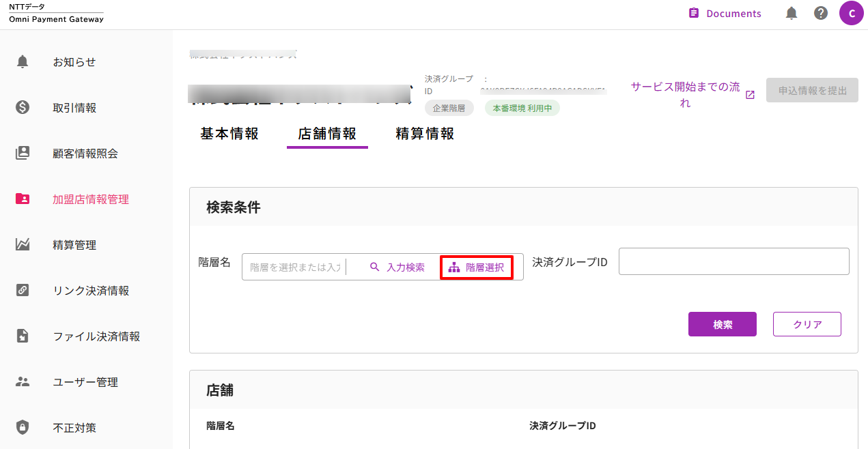Click the 階層選択 button

[477, 267]
